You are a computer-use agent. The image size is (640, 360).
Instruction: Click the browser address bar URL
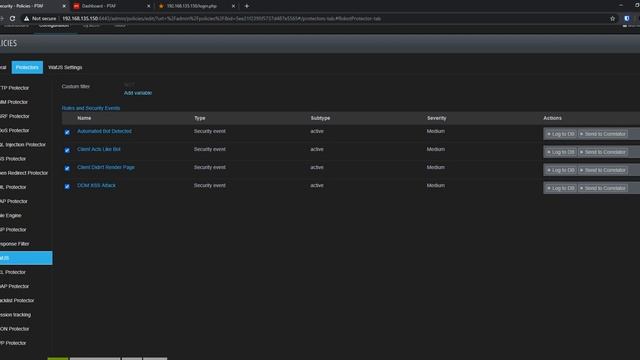coord(222,18)
